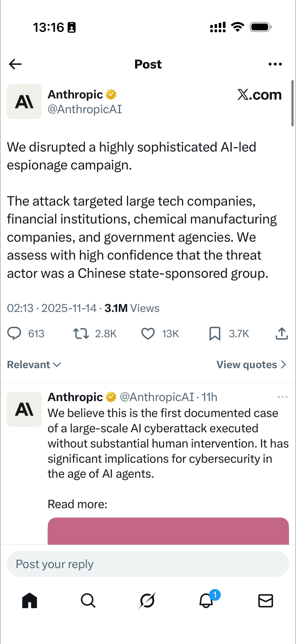296x644 pixels.
Task: Tap the back arrow icon
Action: tap(15, 64)
